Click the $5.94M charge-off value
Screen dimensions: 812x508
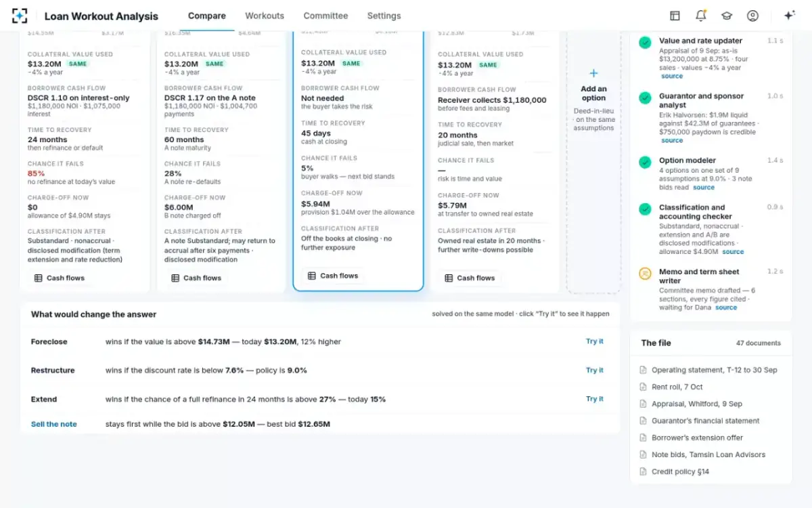click(315, 203)
